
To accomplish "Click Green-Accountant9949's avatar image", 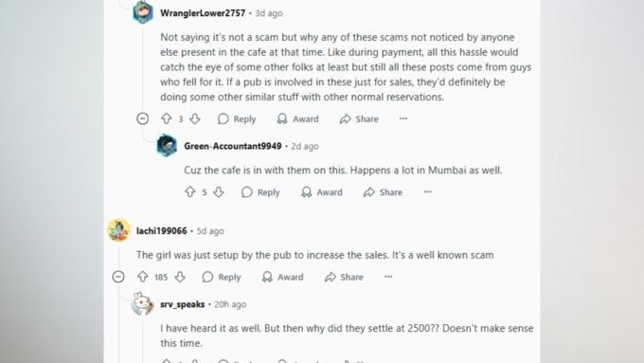I will (167, 146).
